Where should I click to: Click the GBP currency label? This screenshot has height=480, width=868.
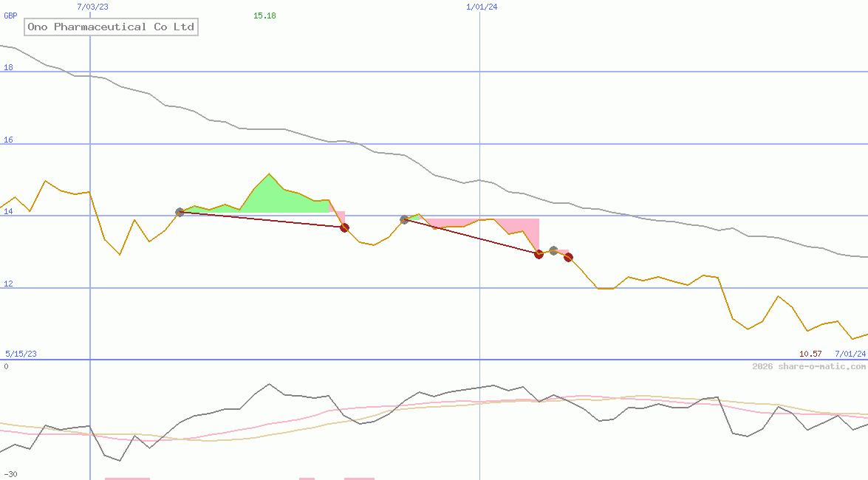point(10,16)
